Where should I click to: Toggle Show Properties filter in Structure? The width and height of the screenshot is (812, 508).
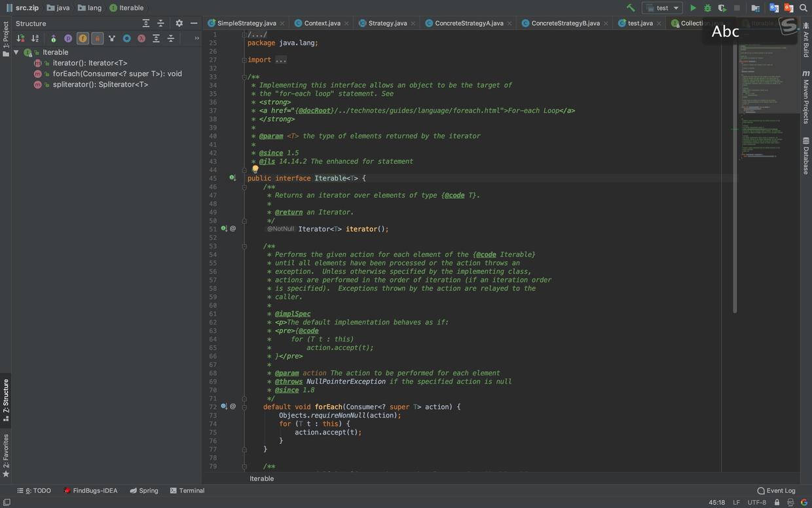click(68, 39)
